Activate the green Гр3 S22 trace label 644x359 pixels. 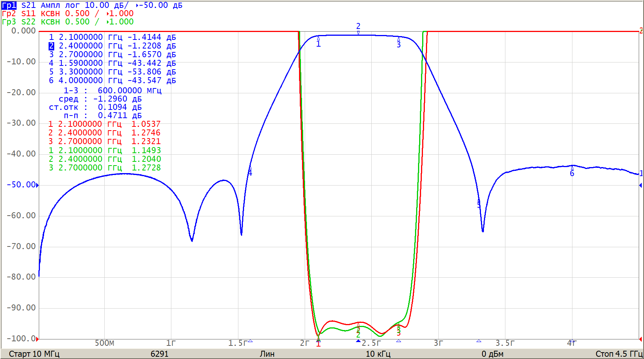[9, 22]
